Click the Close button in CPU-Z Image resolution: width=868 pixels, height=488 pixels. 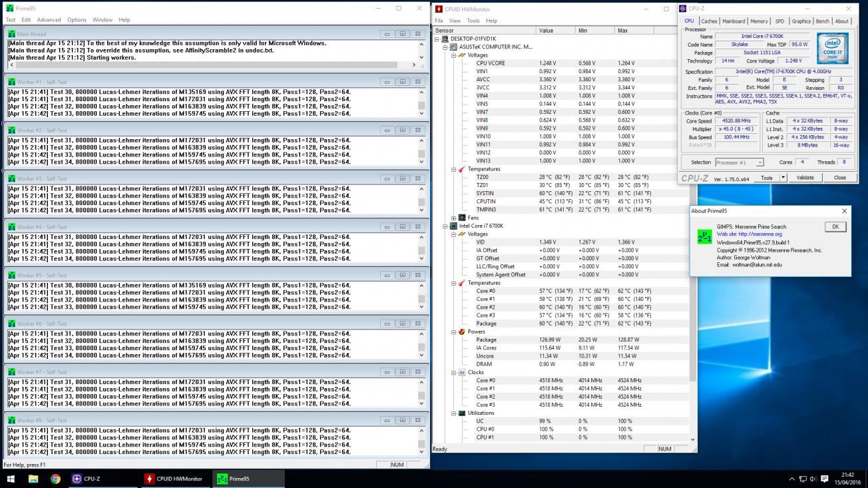point(840,178)
